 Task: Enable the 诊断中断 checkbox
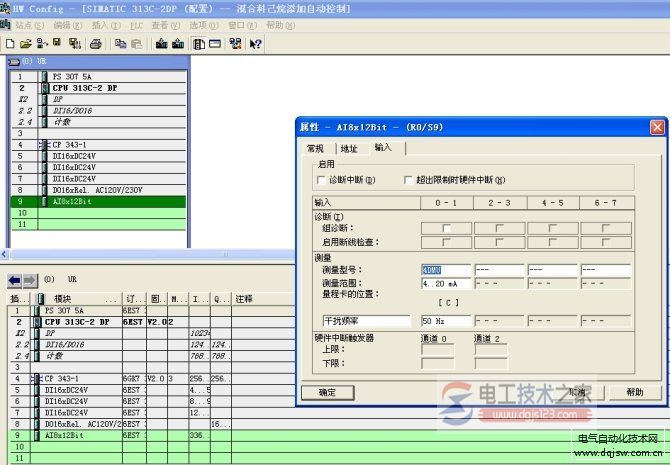(x=321, y=180)
